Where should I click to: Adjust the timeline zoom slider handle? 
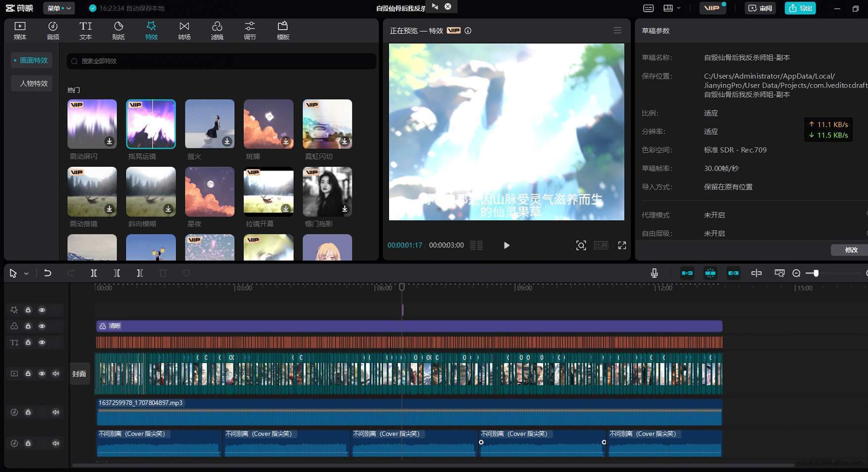point(816,273)
